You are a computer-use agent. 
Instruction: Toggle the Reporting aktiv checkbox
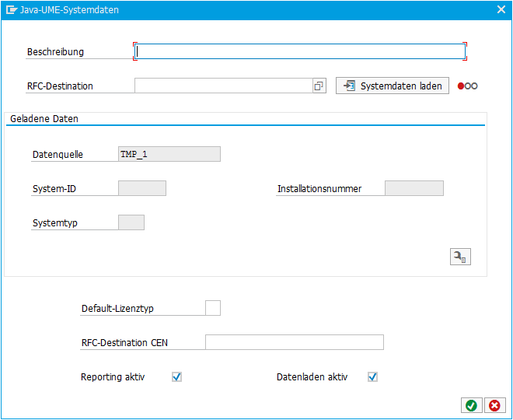coord(176,376)
